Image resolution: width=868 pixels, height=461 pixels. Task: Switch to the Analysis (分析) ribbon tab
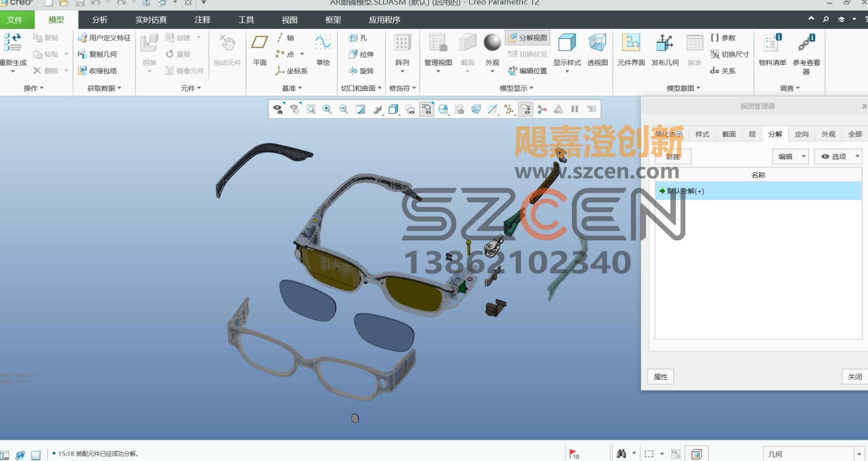click(x=100, y=20)
